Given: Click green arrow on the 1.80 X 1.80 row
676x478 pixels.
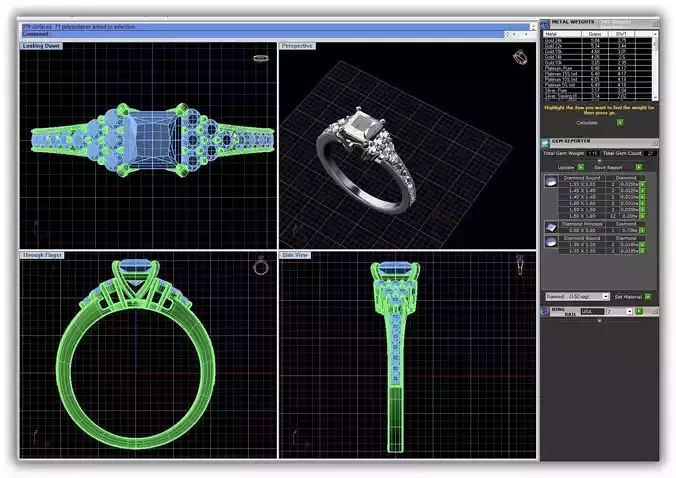Looking at the screenshot, I should [x=642, y=216].
